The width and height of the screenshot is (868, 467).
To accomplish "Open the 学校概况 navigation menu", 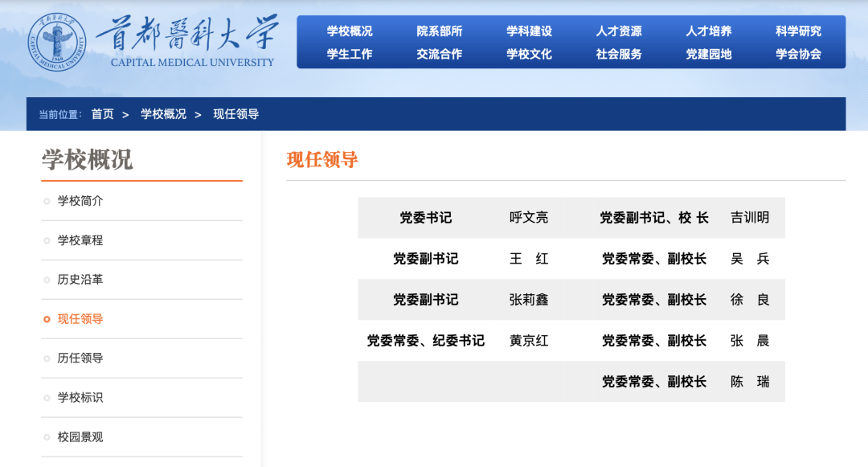I will click(x=350, y=31).
